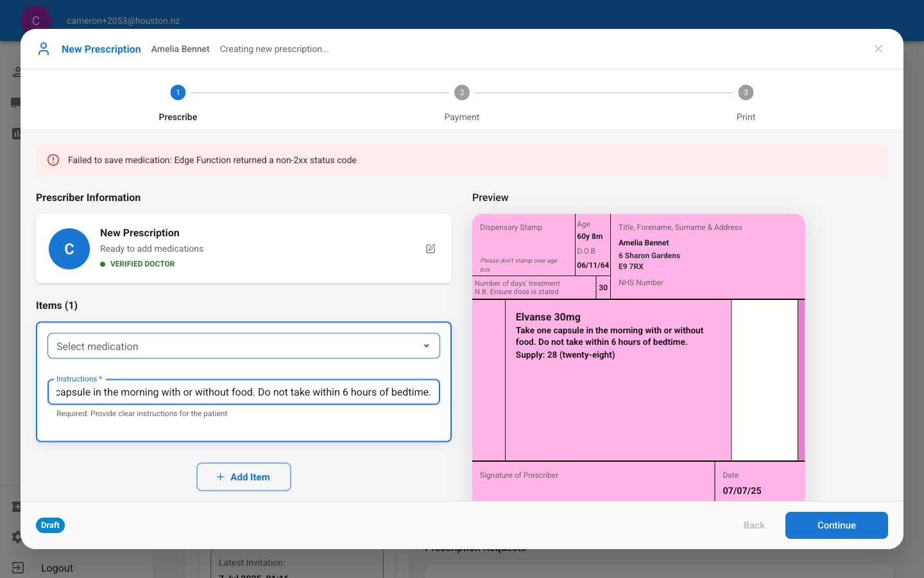Click DOB '06/11/64' in preview
Viewport: 924px width, 578px height.
pyautogui.click(x=593, y=265)
